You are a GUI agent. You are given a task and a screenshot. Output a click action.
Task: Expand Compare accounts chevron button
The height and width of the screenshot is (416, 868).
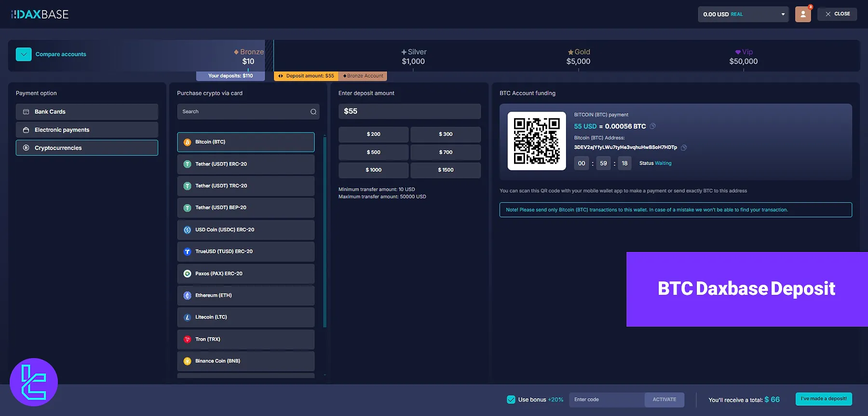(x=24, y=54)
